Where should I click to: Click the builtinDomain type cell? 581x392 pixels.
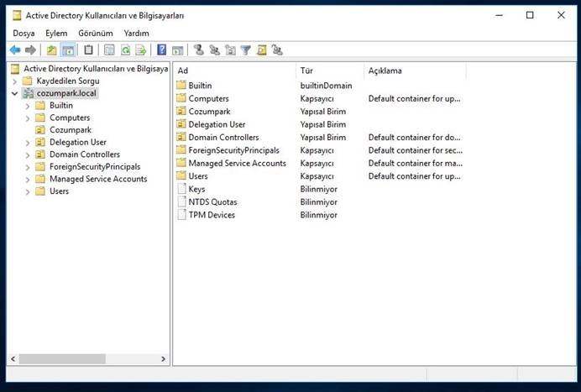[326, 86]
